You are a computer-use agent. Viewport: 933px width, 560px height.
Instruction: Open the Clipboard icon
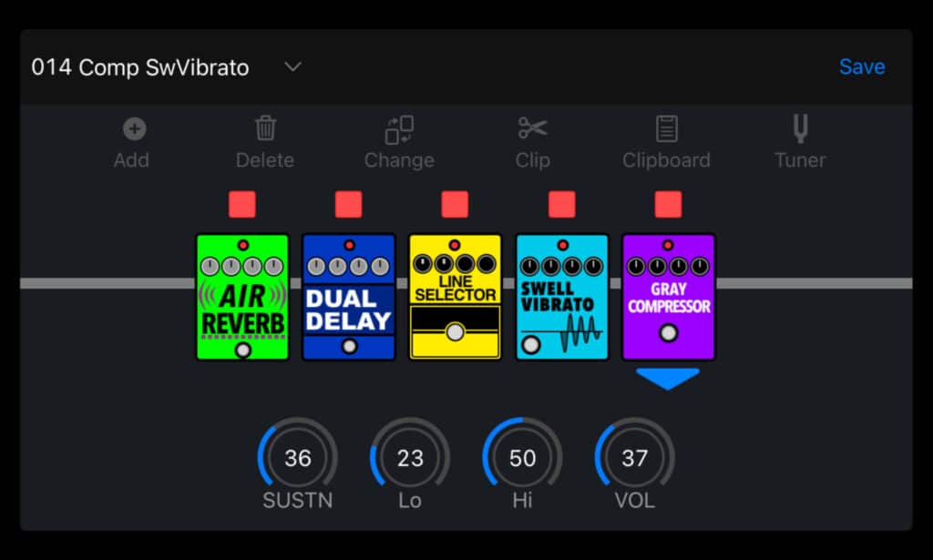(666, 128)
